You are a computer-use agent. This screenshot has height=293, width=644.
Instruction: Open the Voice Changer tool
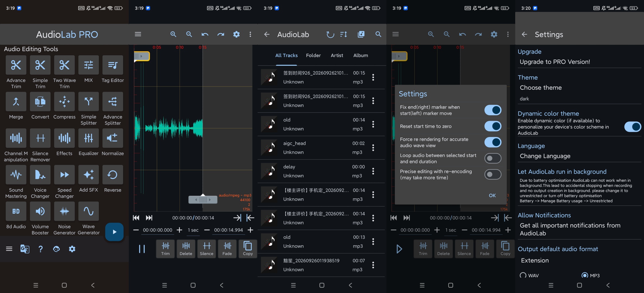pos(40,175)
